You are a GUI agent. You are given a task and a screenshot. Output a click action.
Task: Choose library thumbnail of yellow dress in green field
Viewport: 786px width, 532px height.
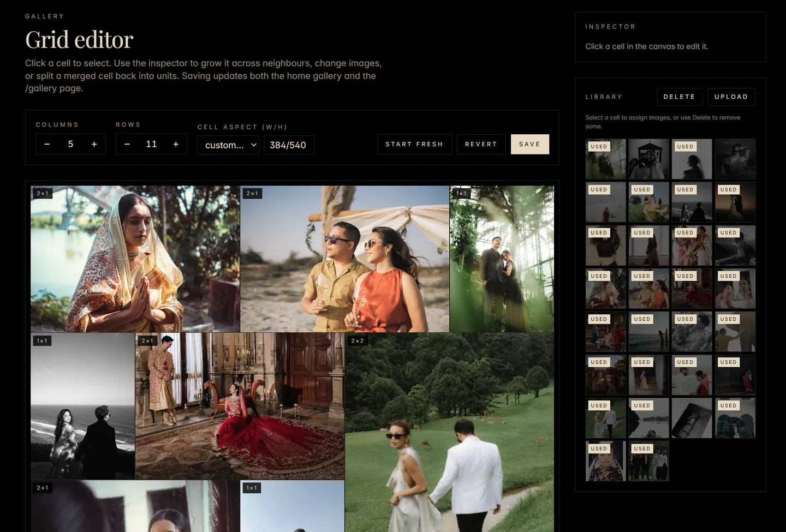click(x=649, y=202)
